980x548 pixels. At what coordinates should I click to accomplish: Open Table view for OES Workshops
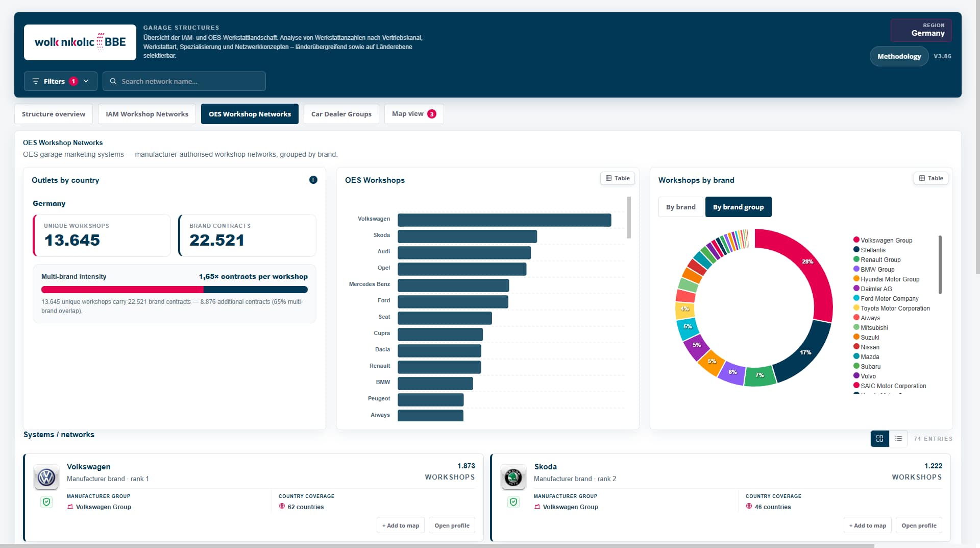click(x=618, y=178)
